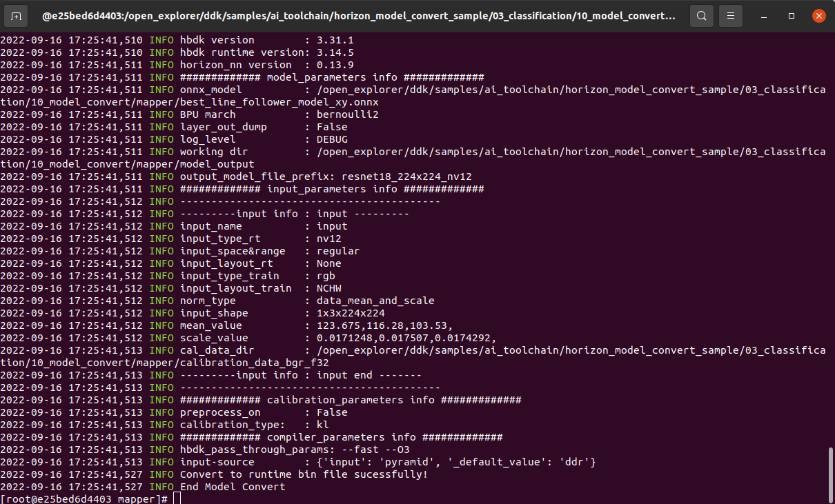835x504 pixels.
Task: Click the vertical scrollbar thumb
Action: (830, 471)
